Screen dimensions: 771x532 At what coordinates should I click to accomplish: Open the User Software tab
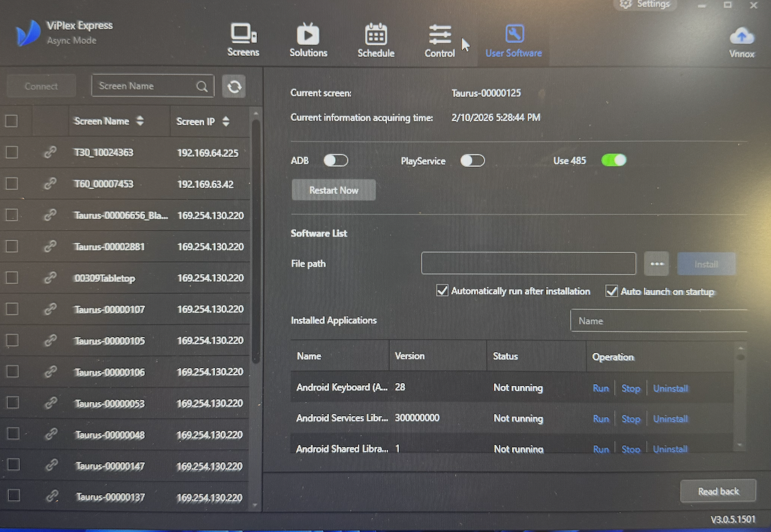pos(513,41)
